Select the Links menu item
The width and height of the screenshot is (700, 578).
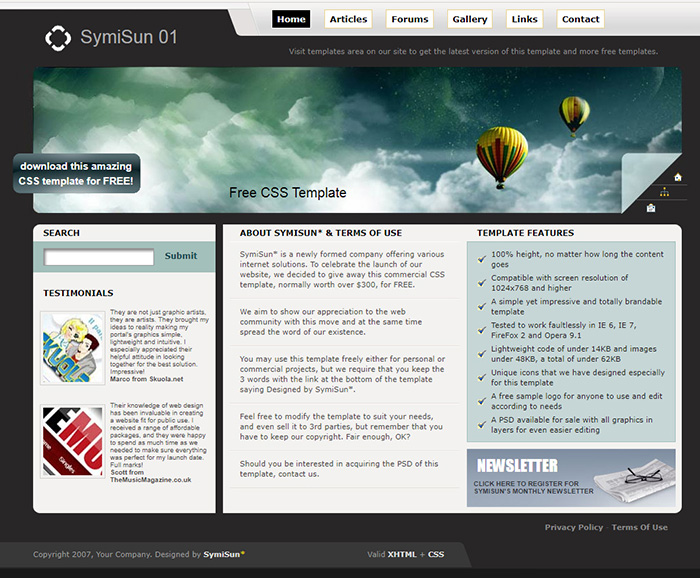tap(524, 19)
